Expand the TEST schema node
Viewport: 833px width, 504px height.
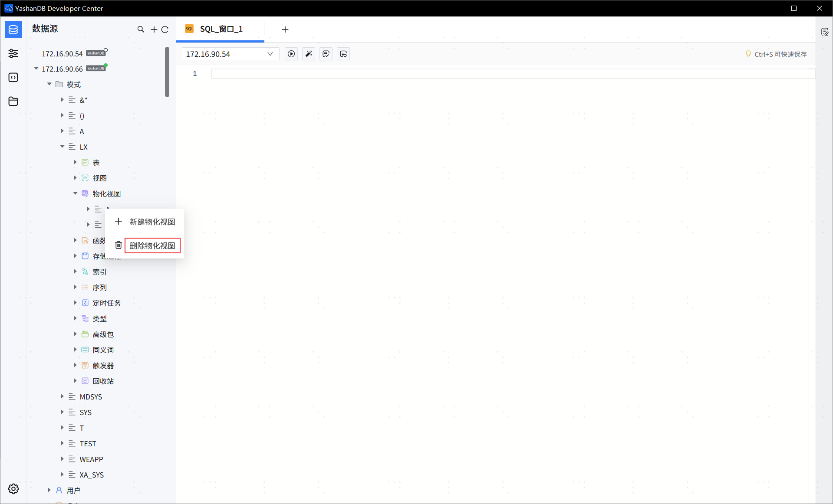(62, 443)
